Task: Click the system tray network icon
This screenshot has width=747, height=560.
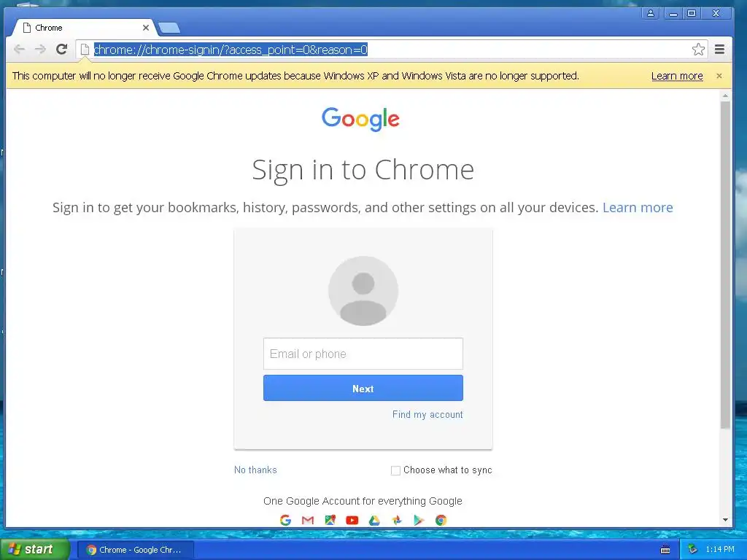Action: [692, 550]
